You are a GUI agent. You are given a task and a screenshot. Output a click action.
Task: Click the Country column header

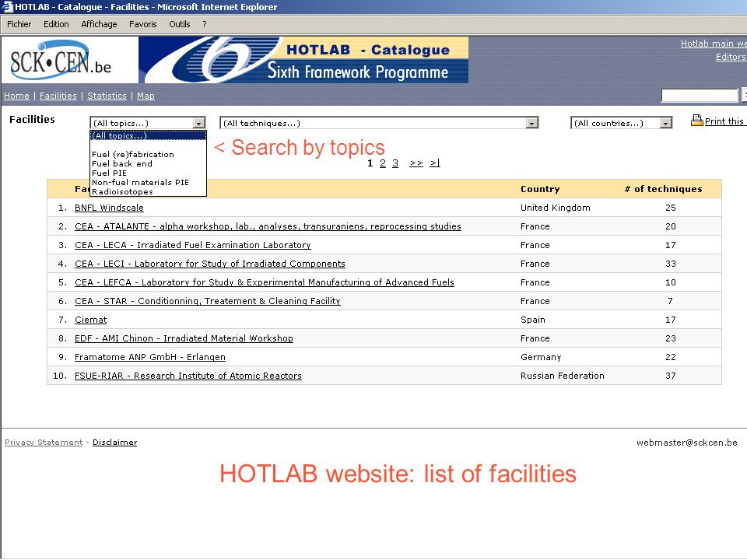click(x=540, y=189)
